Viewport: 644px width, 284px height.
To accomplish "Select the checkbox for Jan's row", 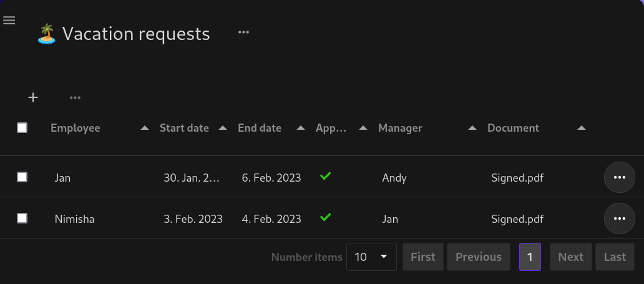I will point(22,177).
